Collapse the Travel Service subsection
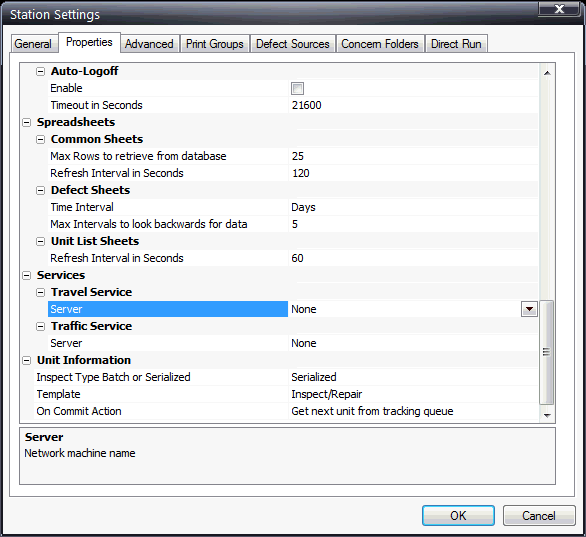This screenshot has height=537, width=586. pos(40,293)
